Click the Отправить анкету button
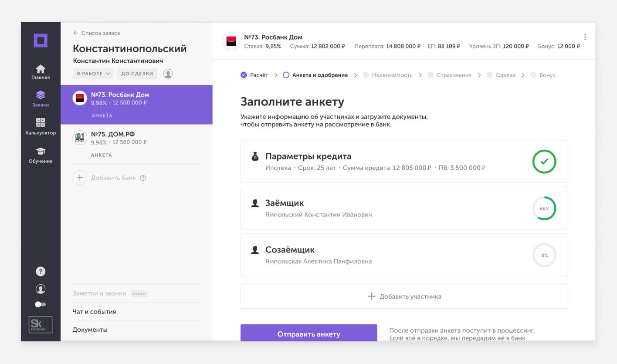Viewport: 617px width, 364px height. tap(309, 334)
